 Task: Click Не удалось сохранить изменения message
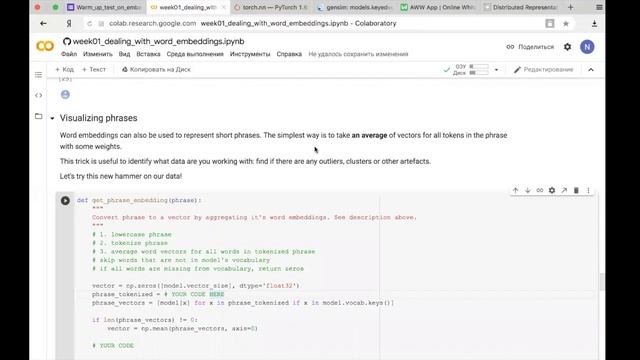coord(358,54)
